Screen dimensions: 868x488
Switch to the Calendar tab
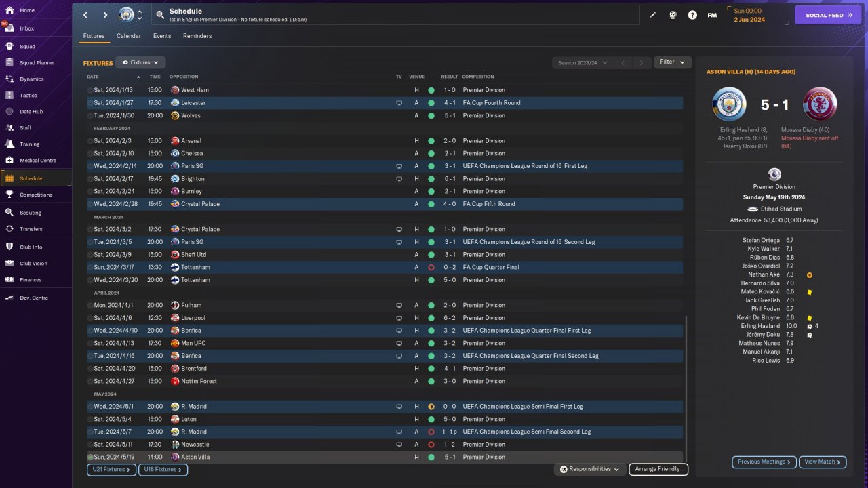tap(129, 36)
